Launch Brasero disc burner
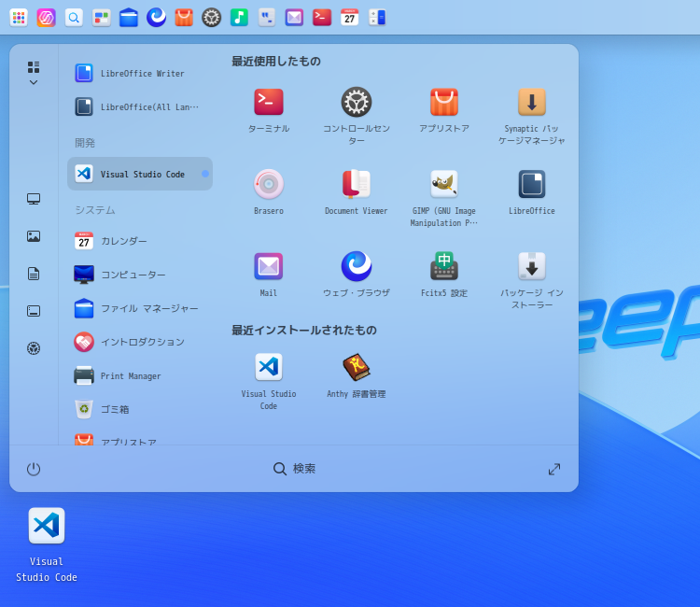This screenshot has height=607, width=700. click(x=268, y=185)
